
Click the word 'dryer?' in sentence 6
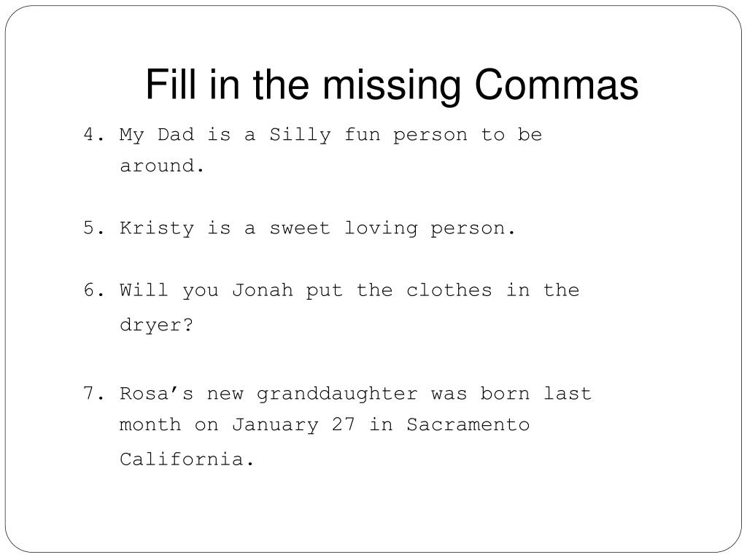coord(156,325)
